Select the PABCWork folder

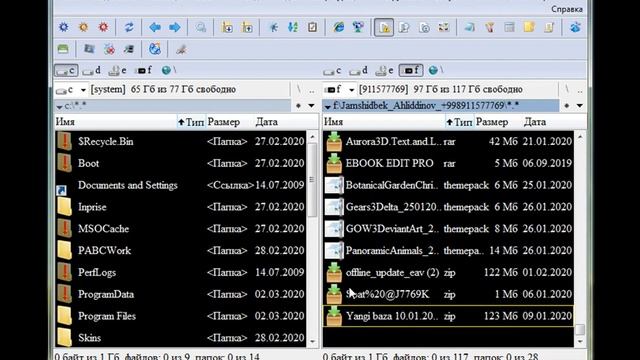[x=180, y=251]
